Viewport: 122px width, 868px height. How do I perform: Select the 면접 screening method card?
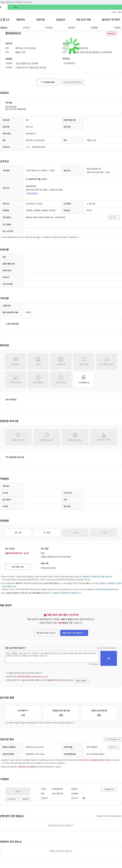click(47, 533)
